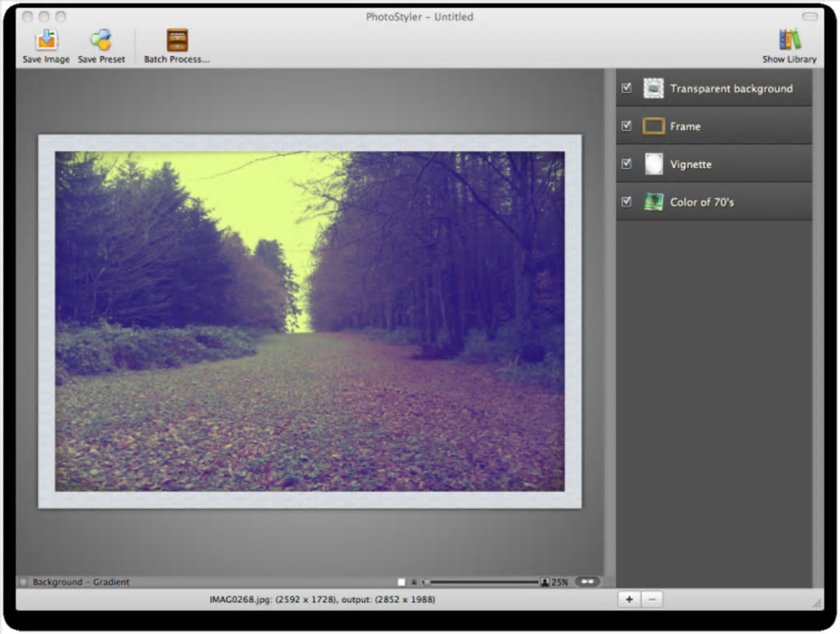
Task: Click the Save Image toolbar icon
Action: point(47,40)
